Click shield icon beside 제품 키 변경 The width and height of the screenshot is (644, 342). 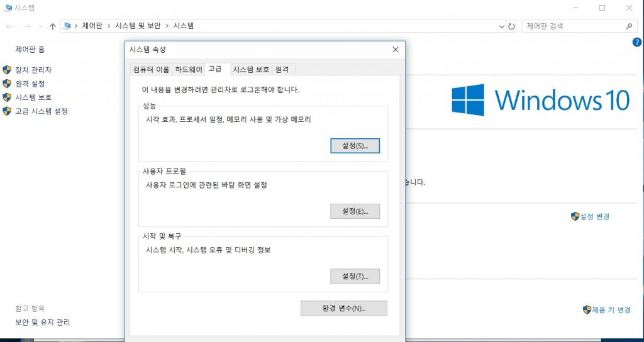587,309
